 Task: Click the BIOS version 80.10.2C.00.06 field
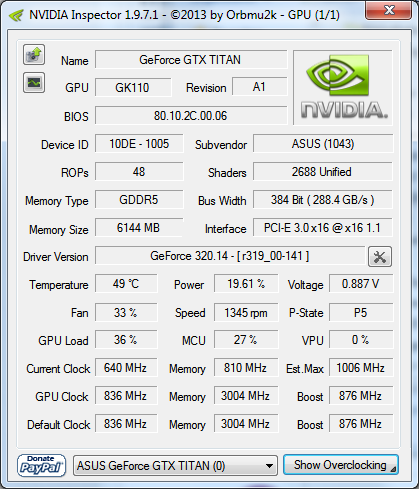tap(191, 116)
